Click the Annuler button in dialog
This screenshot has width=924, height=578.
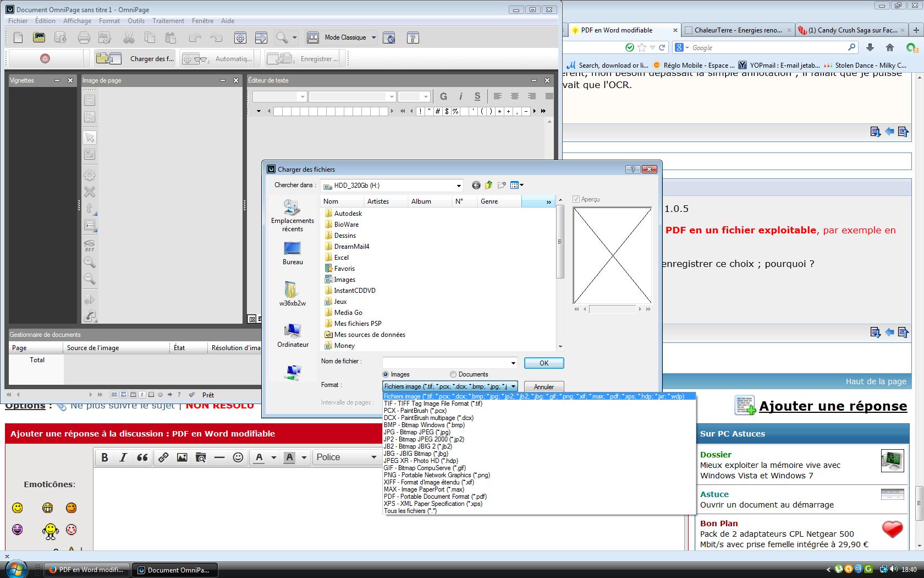(544, 387)
